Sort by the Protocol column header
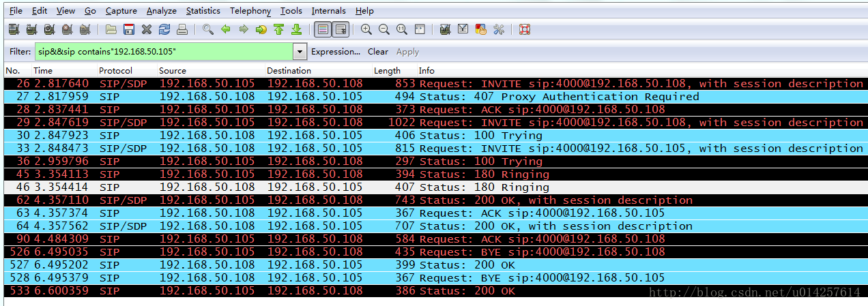The width and height of the screenshot is (868, 306). (x=126, y=71)
